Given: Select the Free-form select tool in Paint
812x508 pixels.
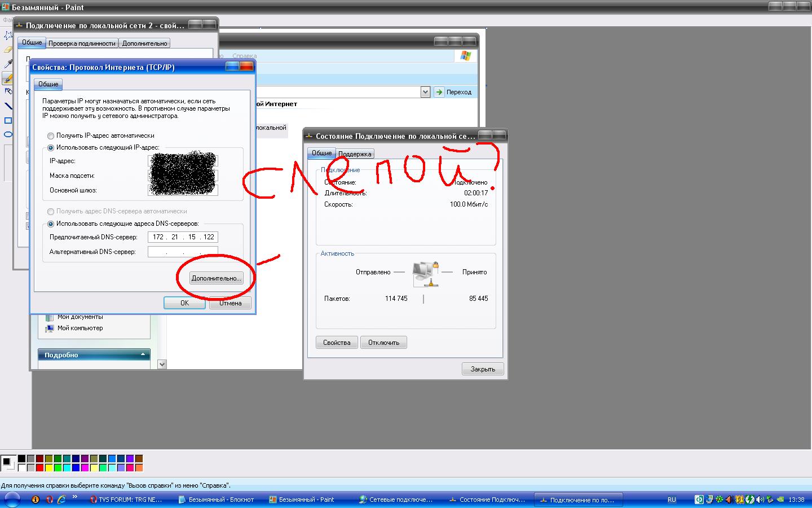Looking at the screenshot, I should click(7, 36).
